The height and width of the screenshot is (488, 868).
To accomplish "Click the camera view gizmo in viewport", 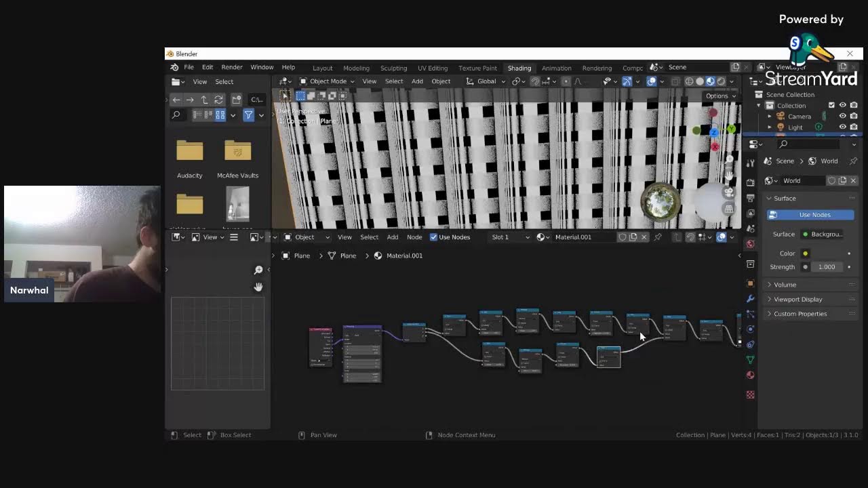I will click(729, 192).
